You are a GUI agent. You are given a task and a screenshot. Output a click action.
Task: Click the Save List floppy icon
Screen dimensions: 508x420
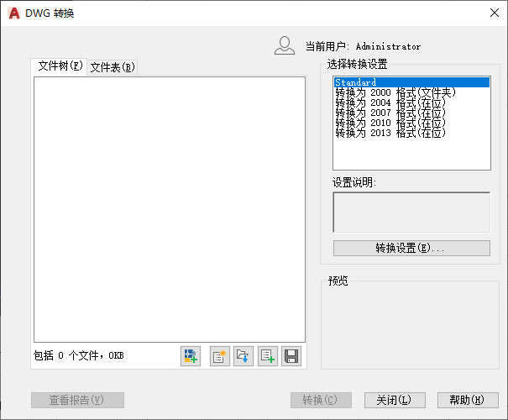tap(291, 356)
